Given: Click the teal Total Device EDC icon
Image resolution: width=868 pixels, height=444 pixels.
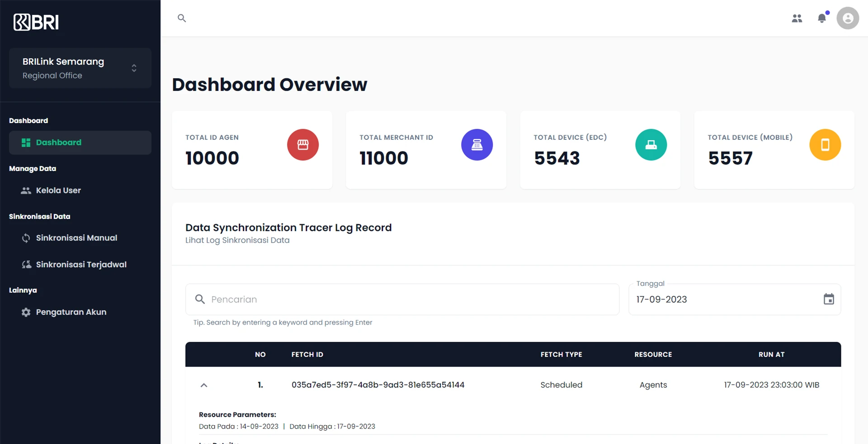Looking at the screenshot, I should (651, 145).
